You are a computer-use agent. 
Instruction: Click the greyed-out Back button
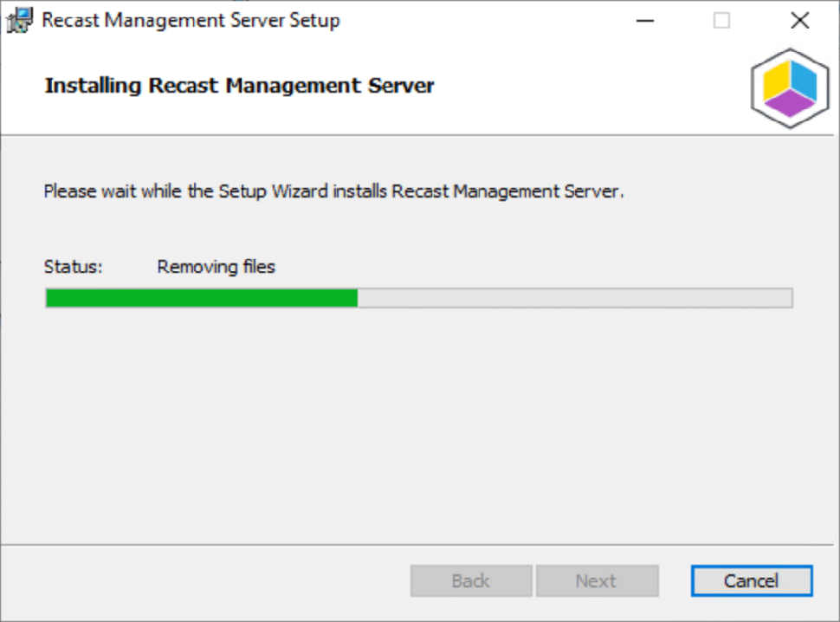471,580
